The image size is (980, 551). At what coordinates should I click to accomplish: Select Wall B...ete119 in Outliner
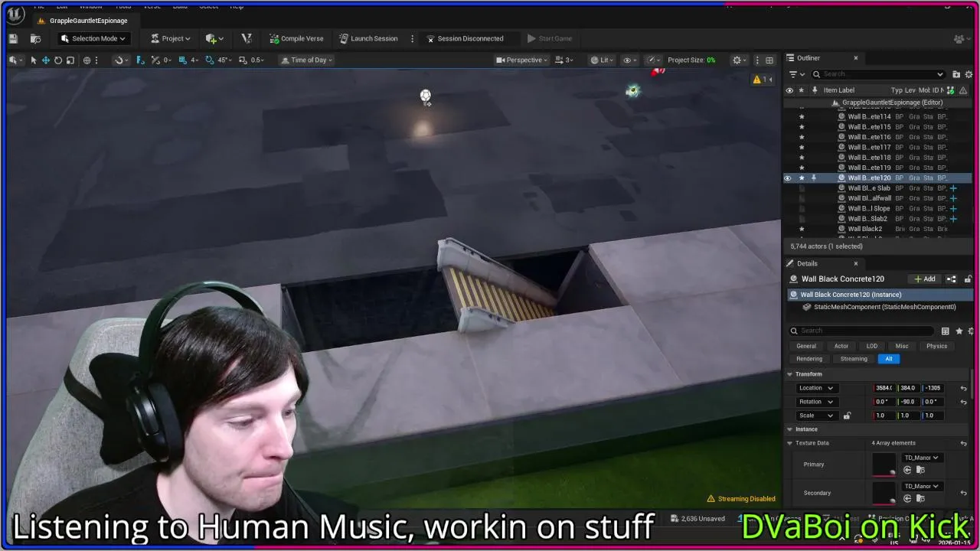click(x=869, y=168)
